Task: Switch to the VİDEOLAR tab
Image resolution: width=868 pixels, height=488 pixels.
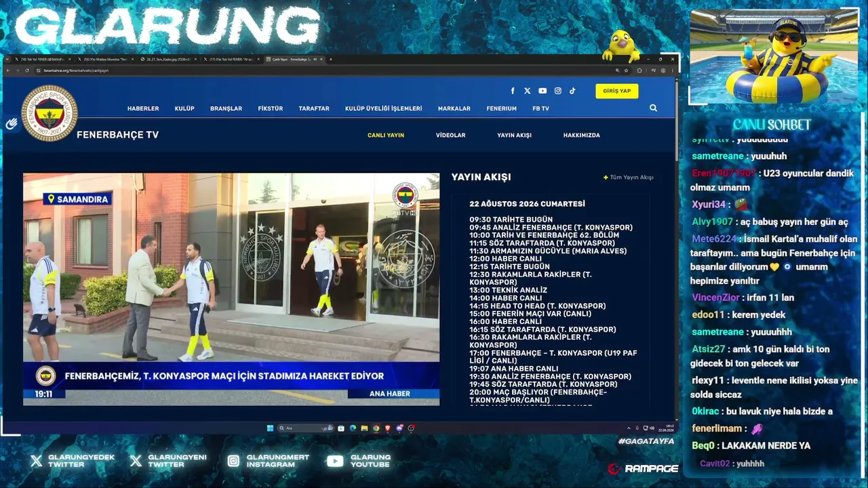Action: (x=450, y=135)
